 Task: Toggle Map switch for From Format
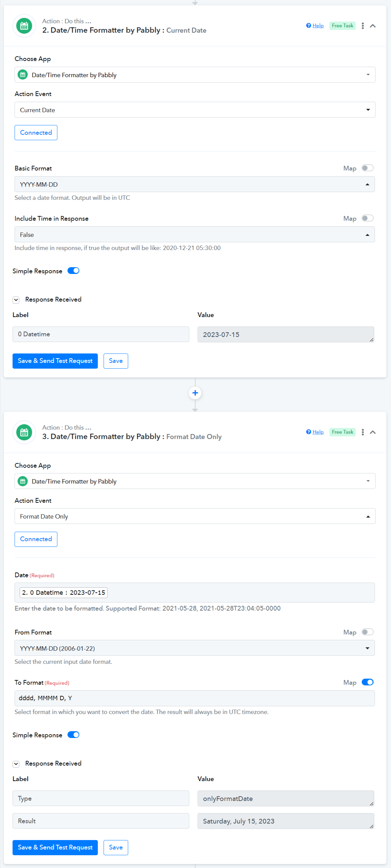tap(367, 632)
